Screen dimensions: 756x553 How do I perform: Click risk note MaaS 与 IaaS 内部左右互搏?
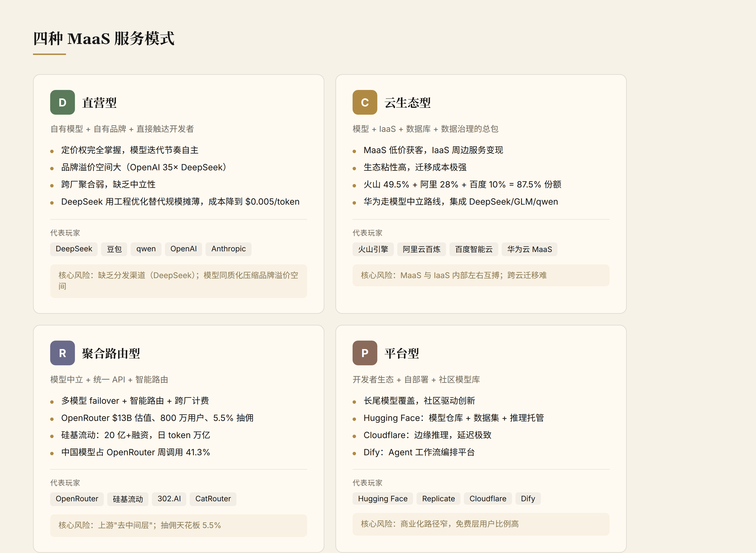tap(481, 276)
